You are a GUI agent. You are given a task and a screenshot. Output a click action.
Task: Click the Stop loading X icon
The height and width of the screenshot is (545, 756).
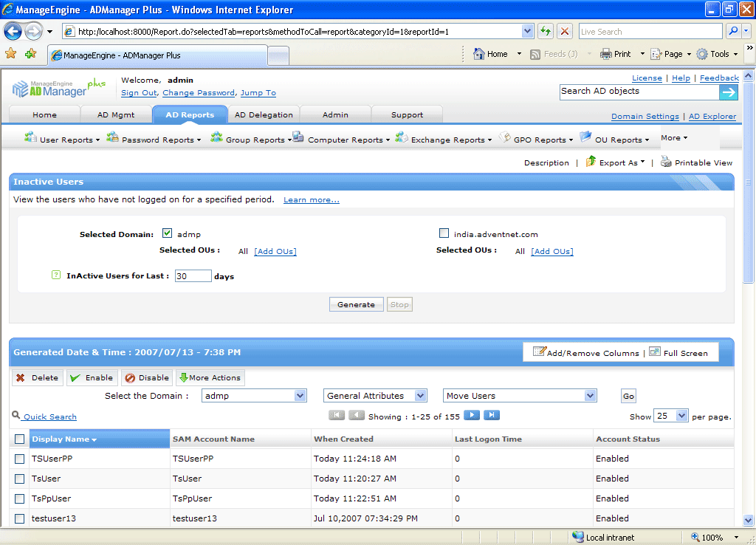pos(565,31)
